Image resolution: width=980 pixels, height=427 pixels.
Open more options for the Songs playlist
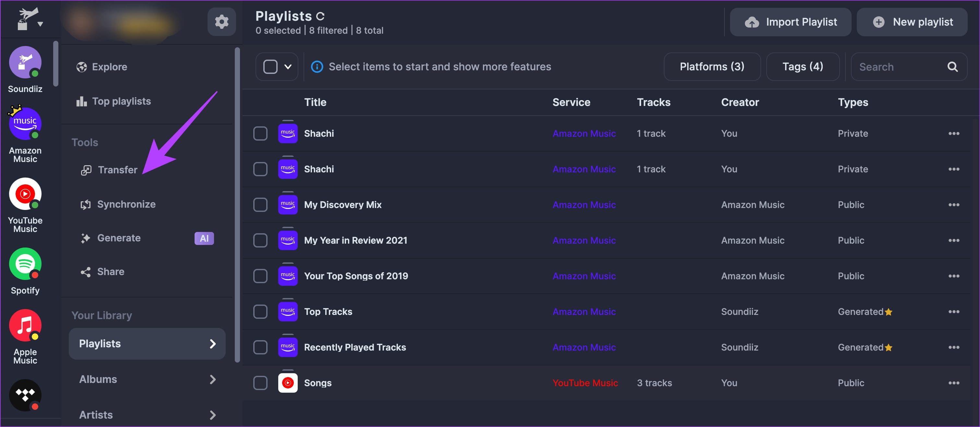point(954,383)
